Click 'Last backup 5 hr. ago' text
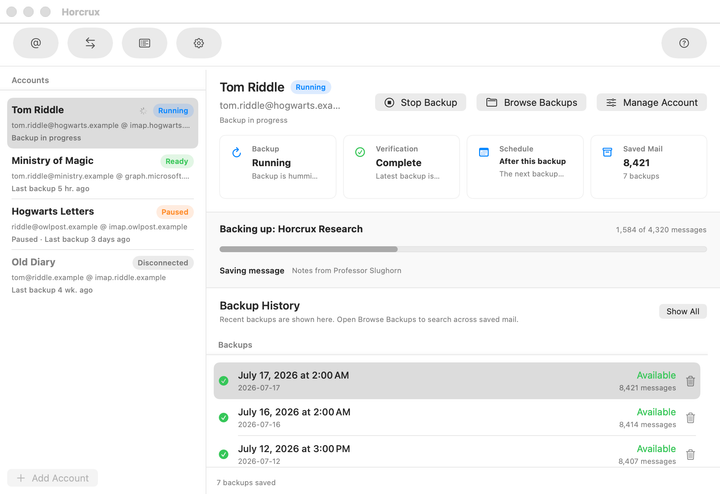The width and height of the screenshot is (720, 494). point(51,188)
